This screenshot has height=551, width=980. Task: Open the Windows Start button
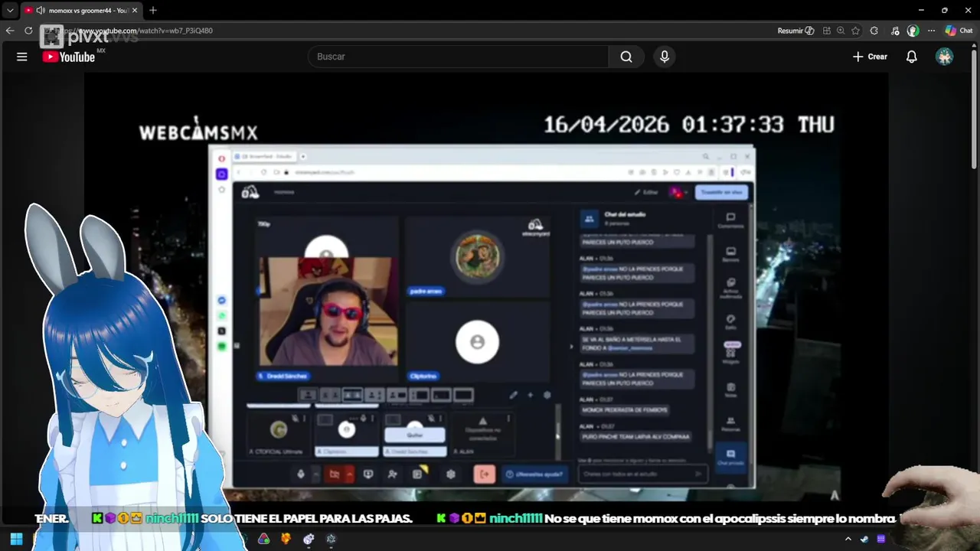tap(16, 539)
